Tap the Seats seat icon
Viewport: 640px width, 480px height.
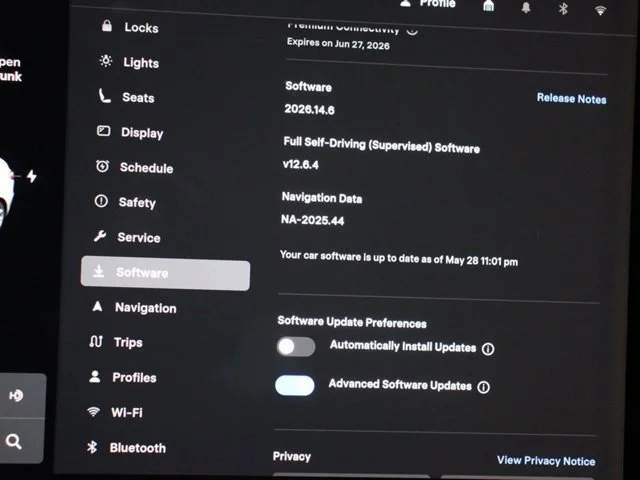[x=104, y=96]
